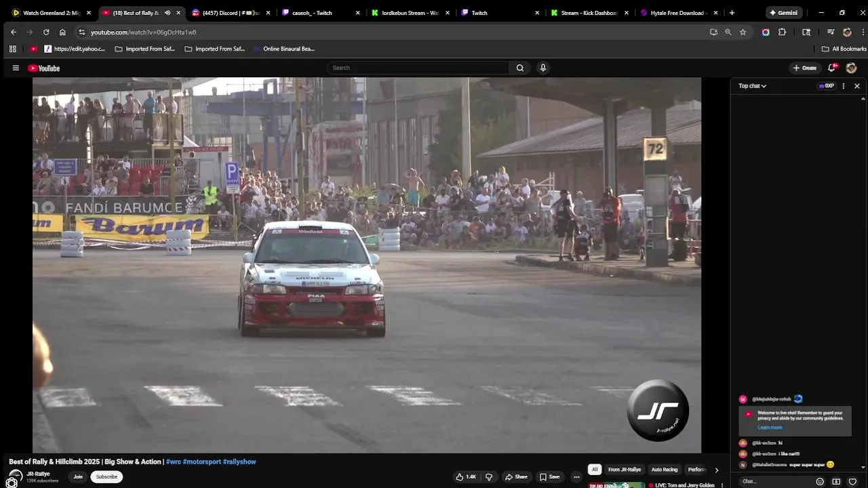Go to the YouTube home logo
The height and width of the screenshot is (488, 868).
click(44, 68)
